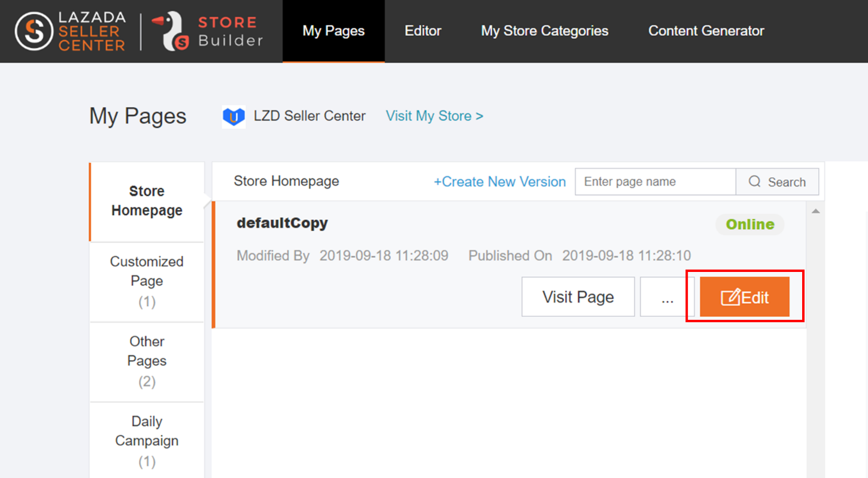
Task: Click the green Online status badge
Action: (x=749, y=224)
